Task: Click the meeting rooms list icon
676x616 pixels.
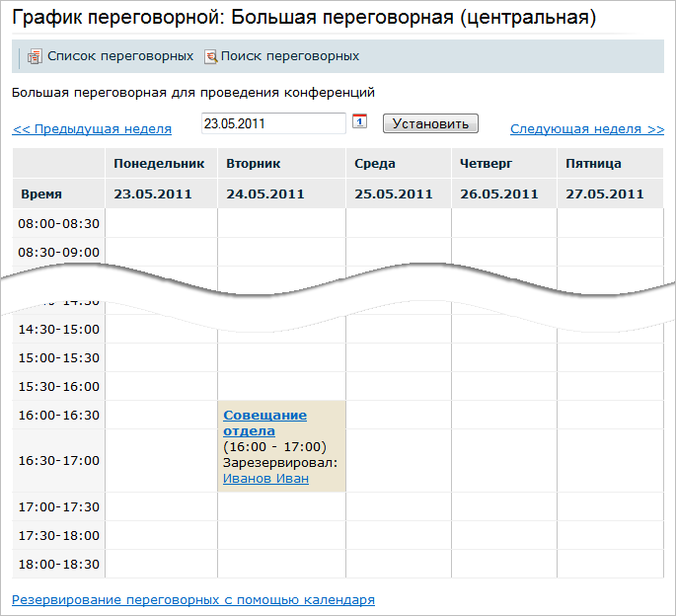Action: (35, 57)
